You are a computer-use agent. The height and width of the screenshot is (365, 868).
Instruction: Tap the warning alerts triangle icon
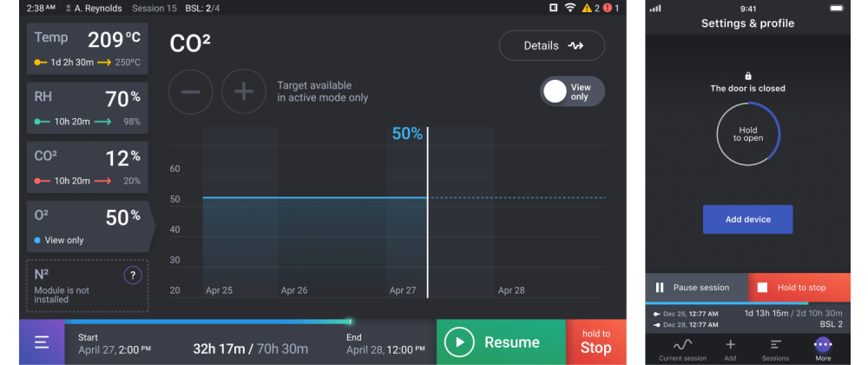[587, 8]
